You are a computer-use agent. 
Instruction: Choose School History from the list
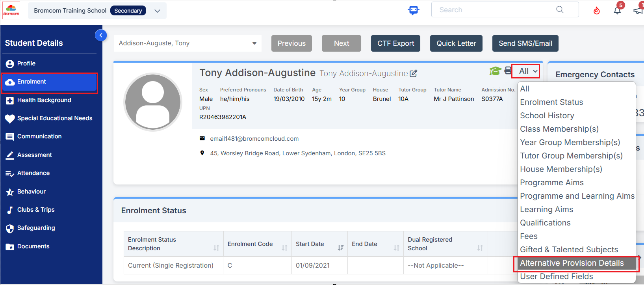click(x=547, y=115)
